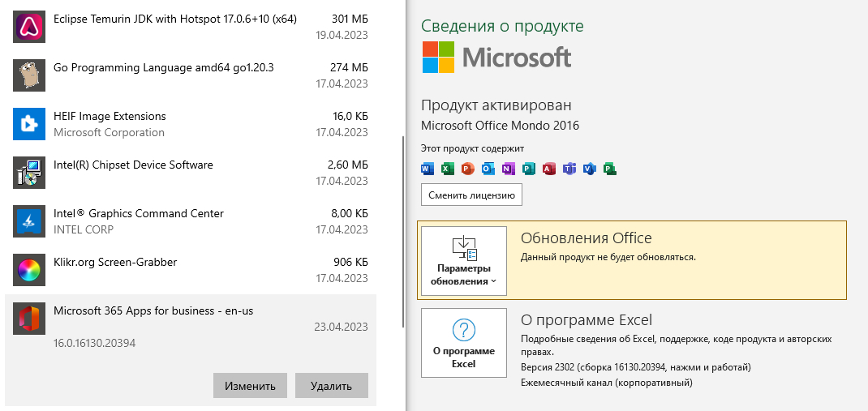Click Изменить for Microsoft 365 Apps
Image resolution: width=868 pixels, height=411 pixels.
pos(250,386)
